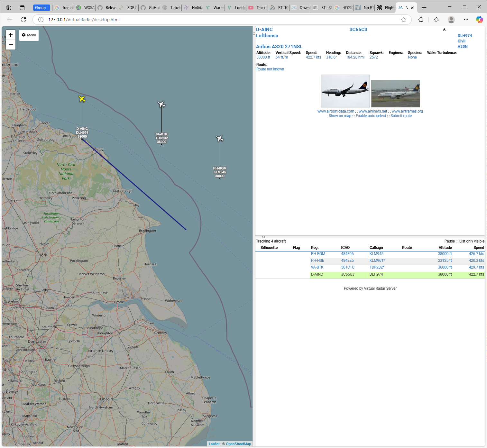The height and width of the screenshot is (448, 487).
Task: Click Enable auto-select link
Action: pyautogui.click(x=371, y=116)
